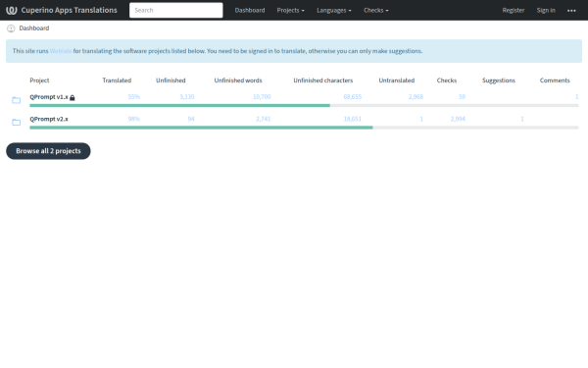Click untranslated value 2,968
This screenshot has width=588, height=368.
click(x=416, y=97)
